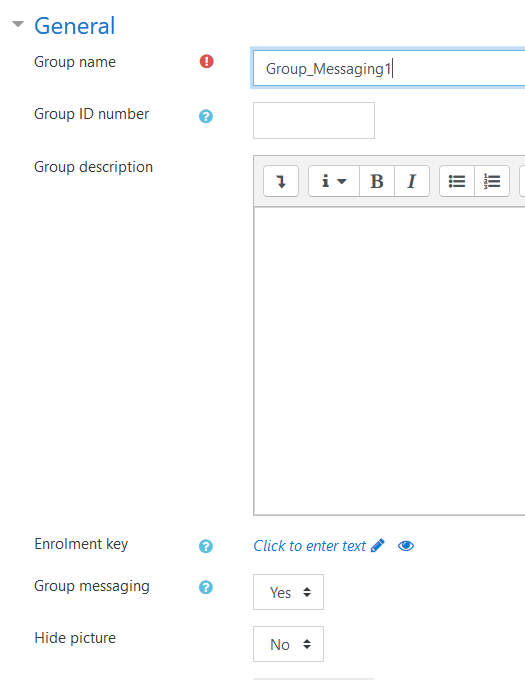
Task: Open help for Group messaging
Action: coord(206,588)
